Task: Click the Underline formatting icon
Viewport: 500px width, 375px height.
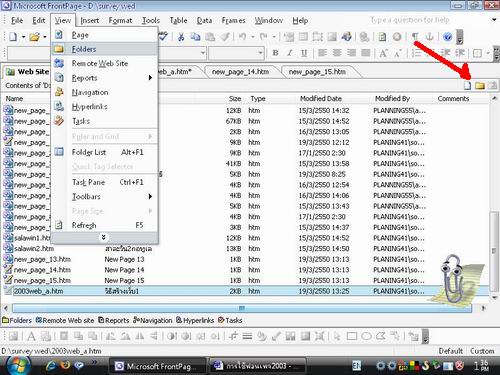Action: point(304,53)
